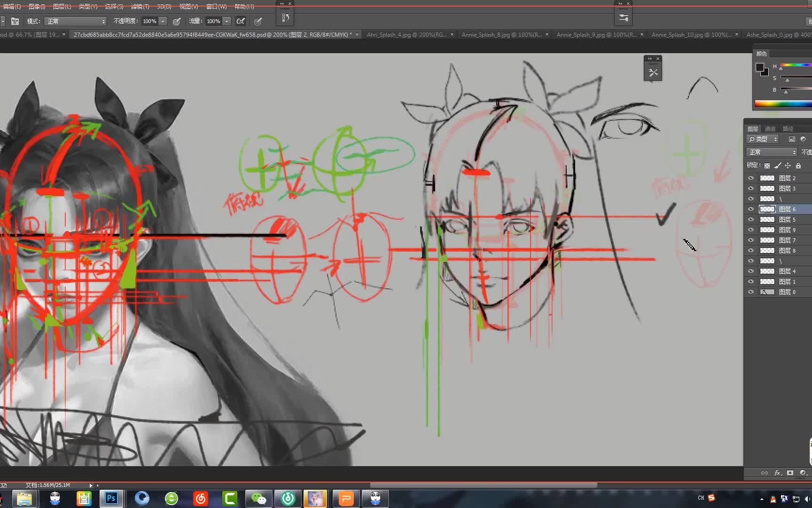
Task: Lock image pixels brush icon
Action: [777, 166]
